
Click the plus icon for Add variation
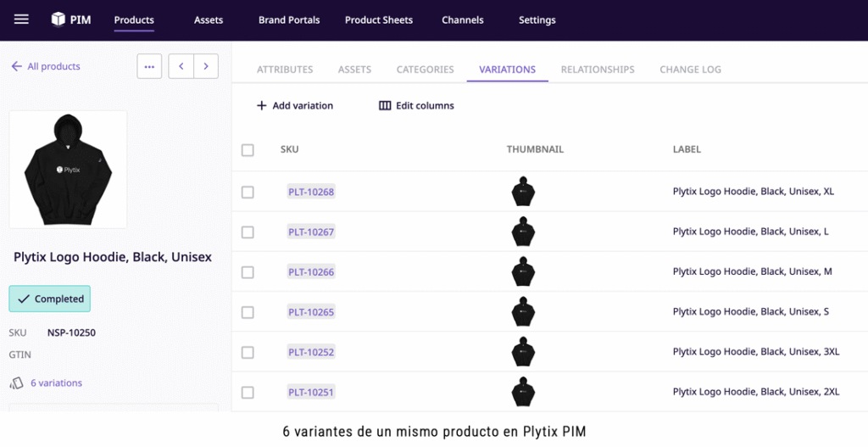[x=261, y=106]
